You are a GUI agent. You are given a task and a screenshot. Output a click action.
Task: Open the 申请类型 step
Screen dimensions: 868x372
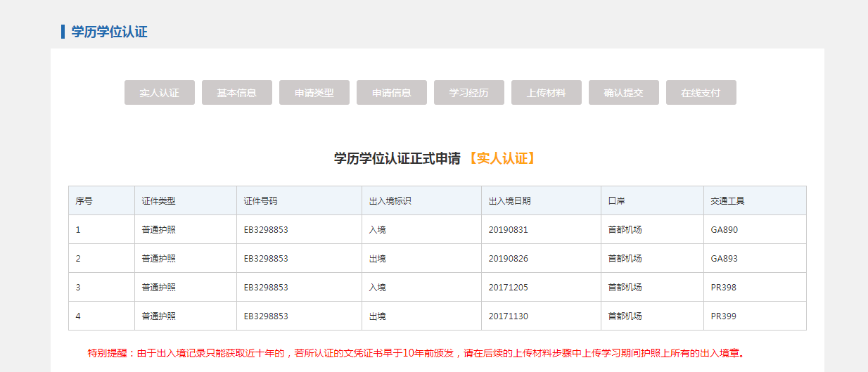click(x=314, y=93)
